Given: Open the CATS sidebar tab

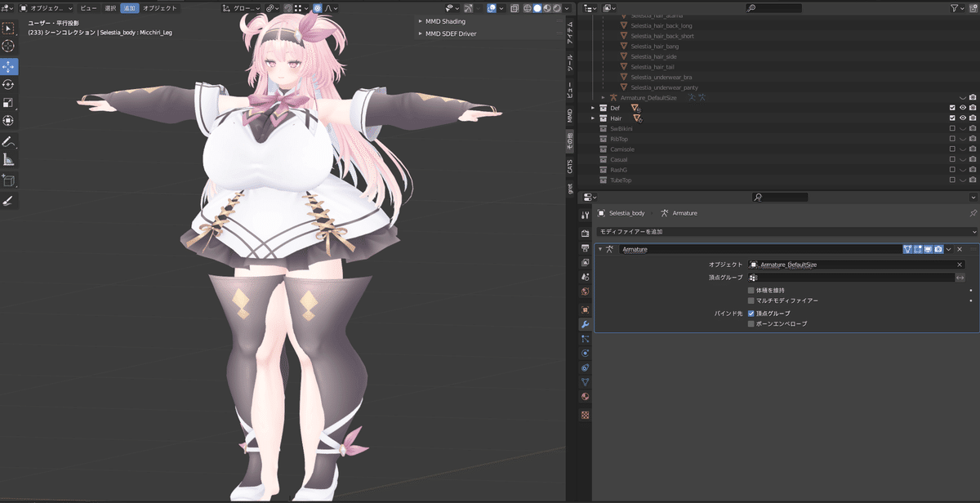Looking at the screenshot, I should click(x=570, y=166).
